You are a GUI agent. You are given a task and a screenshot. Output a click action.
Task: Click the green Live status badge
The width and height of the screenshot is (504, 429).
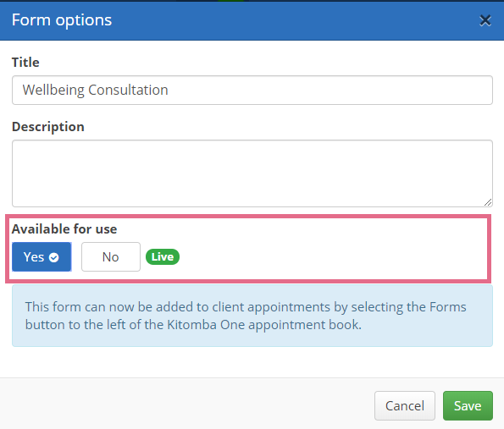pos(163,257)
